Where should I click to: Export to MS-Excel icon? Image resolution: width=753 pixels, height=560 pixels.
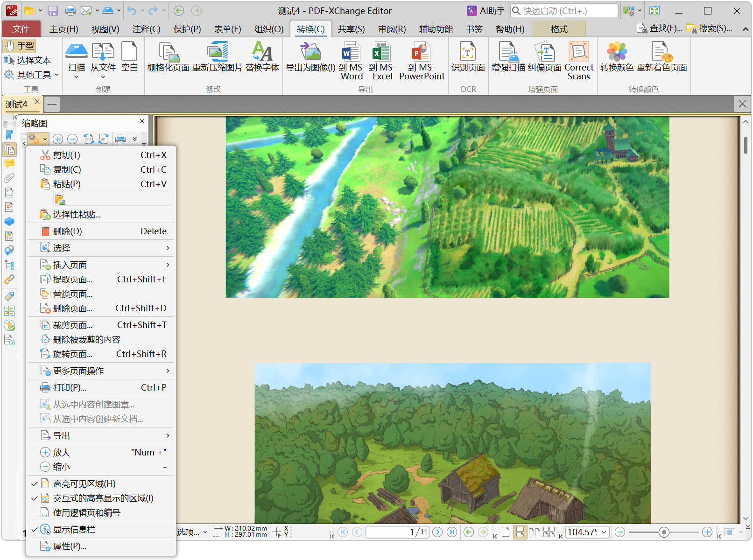click(x=382, y=51)
